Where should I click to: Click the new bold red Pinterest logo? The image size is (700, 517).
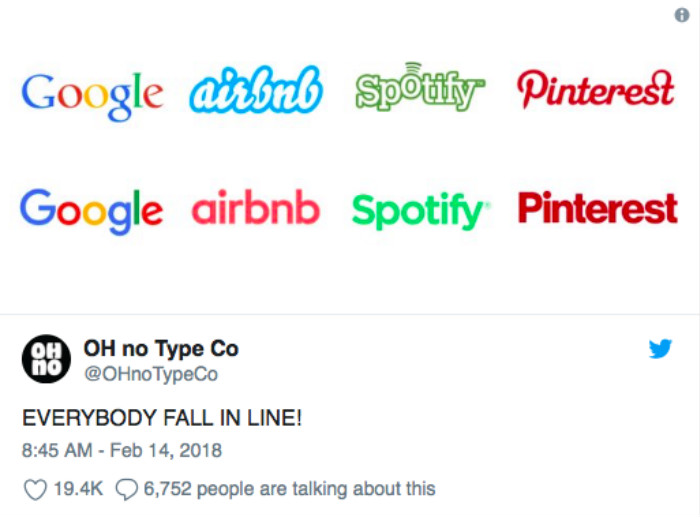[597, 208]
